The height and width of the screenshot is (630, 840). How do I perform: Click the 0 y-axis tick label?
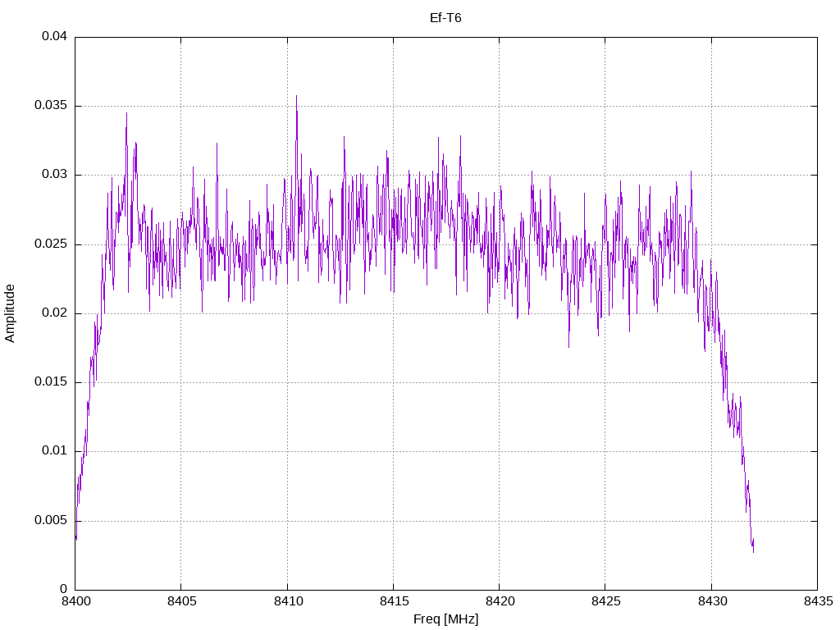[63, 589]
